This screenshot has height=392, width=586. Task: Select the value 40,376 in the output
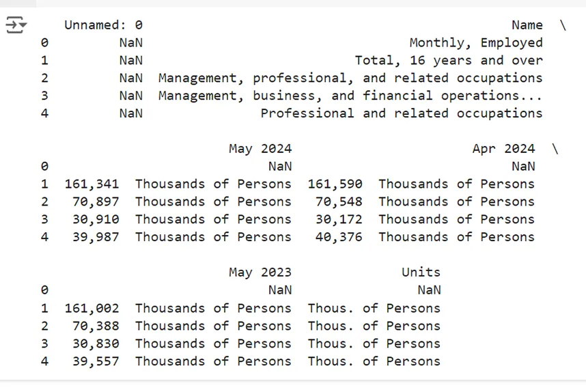tap(339, 238)
